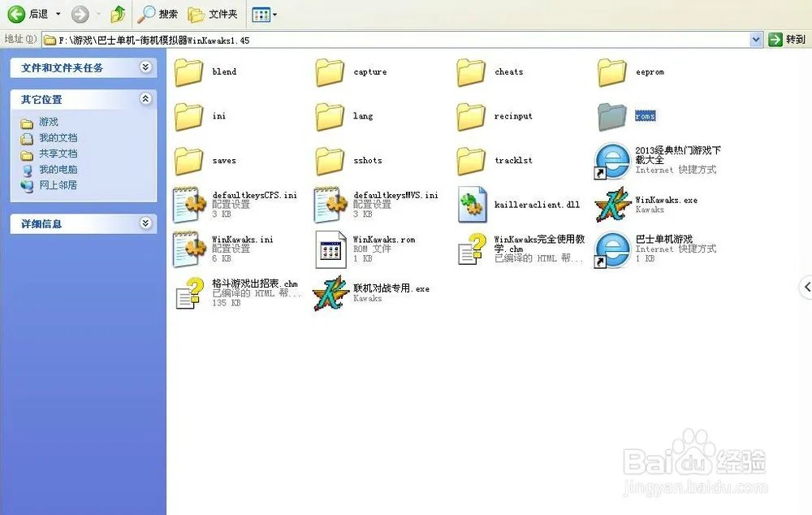This screenshot has width=812, height=515.
Task: Open 我的电脑 from other places
Action: (58, 170)
